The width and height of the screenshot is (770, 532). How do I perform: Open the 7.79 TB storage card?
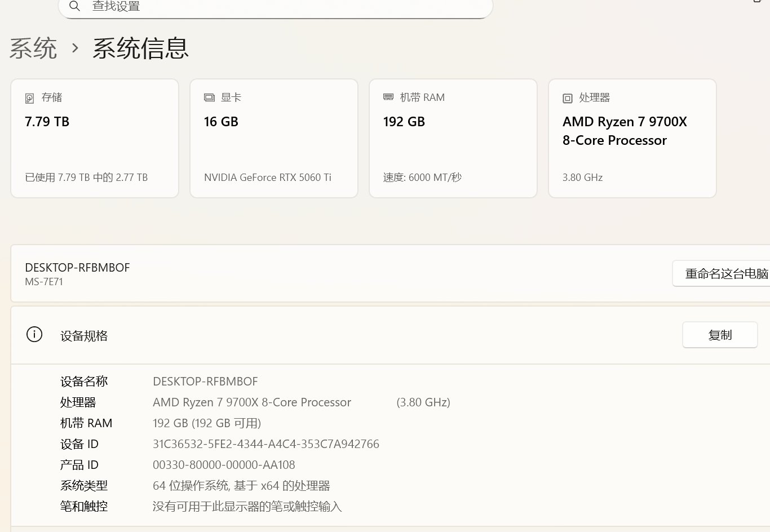(95, 139)
